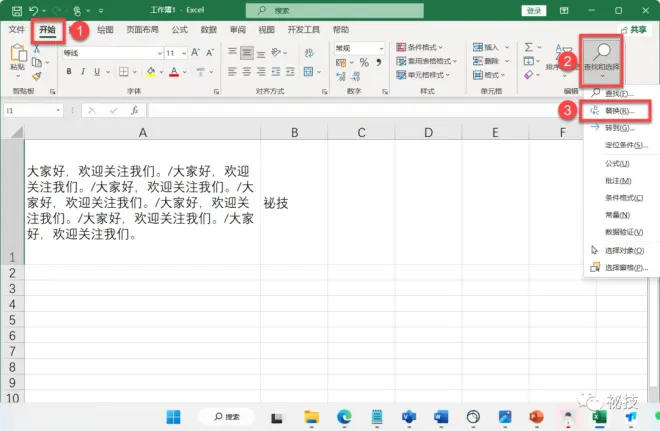Click the Windows Start button on taskbar
Image resolution: width=660 pixels, height=431 pixels.
(x=173, y=417)
